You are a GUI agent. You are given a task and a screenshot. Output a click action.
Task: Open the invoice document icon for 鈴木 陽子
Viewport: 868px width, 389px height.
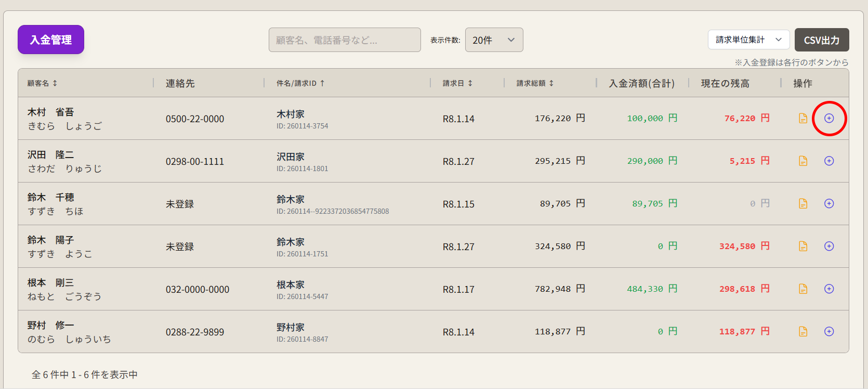(803, 247)
